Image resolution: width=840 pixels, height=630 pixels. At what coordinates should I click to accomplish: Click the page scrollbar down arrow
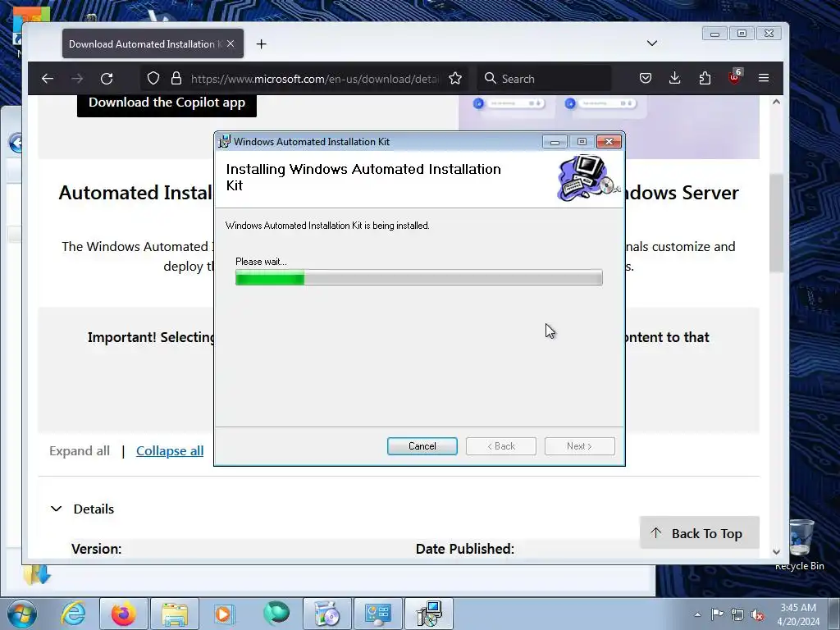[776, 552]
